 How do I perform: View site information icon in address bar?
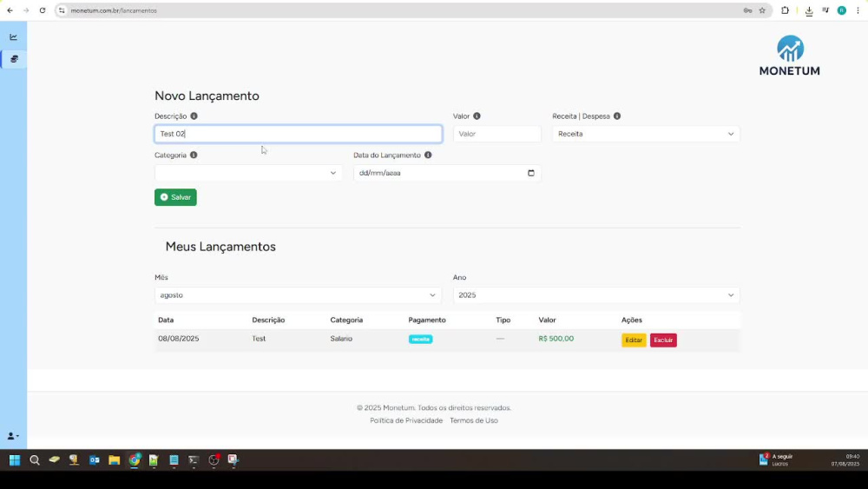point(62,10)
